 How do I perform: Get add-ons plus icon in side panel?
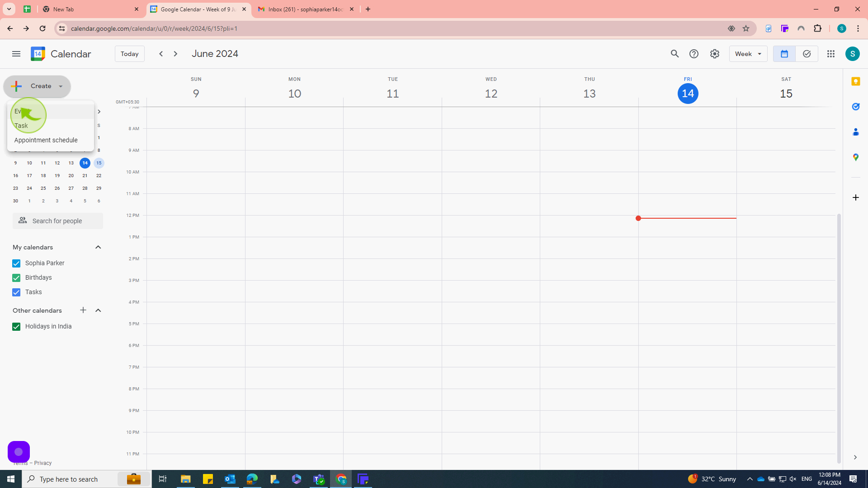tap(855, 197)
